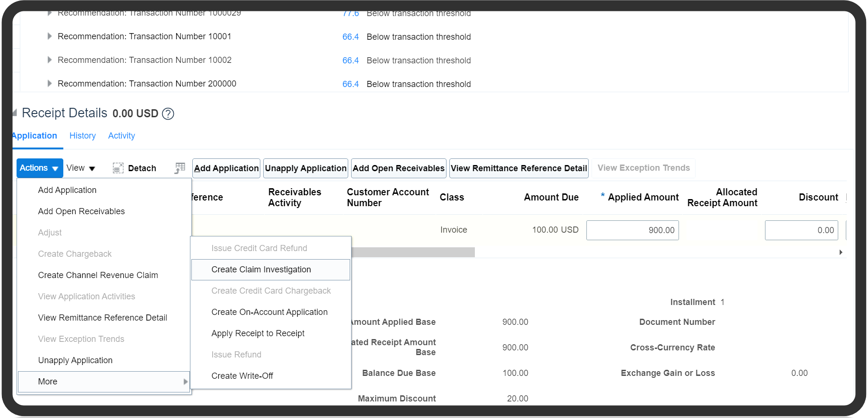Click the Class column header
The width and height of the screenshot is (868, 418).
pyautogui.click(x=452, y=197)
